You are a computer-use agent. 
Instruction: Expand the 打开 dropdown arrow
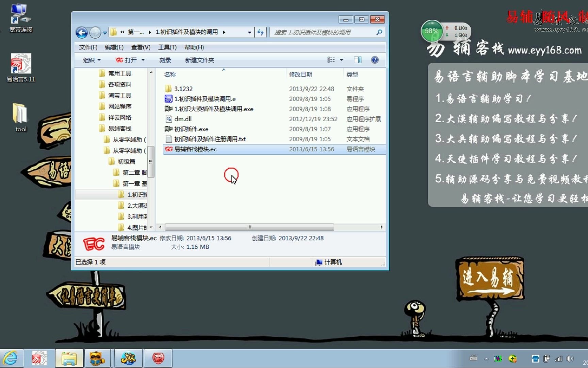[143, 60]
